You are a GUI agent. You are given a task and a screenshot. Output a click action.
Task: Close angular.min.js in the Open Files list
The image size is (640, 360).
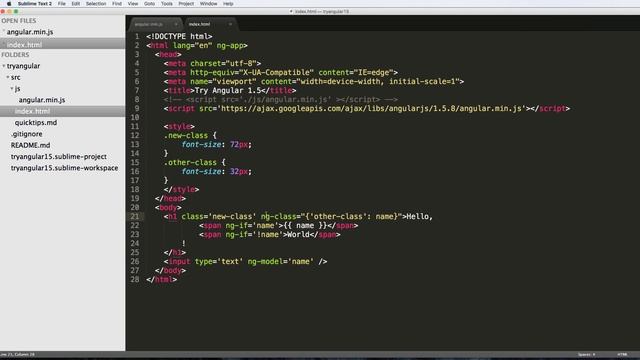[x=4, y=32]
